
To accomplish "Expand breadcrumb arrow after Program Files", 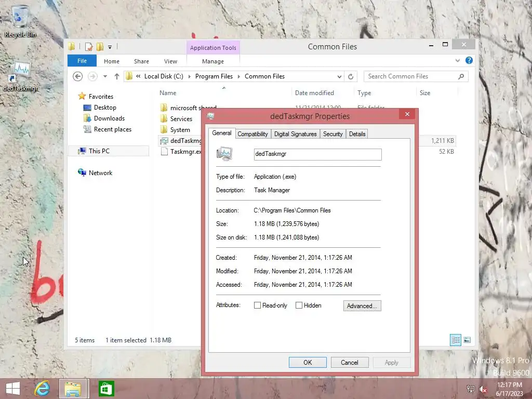I will (x=239, y=77).
